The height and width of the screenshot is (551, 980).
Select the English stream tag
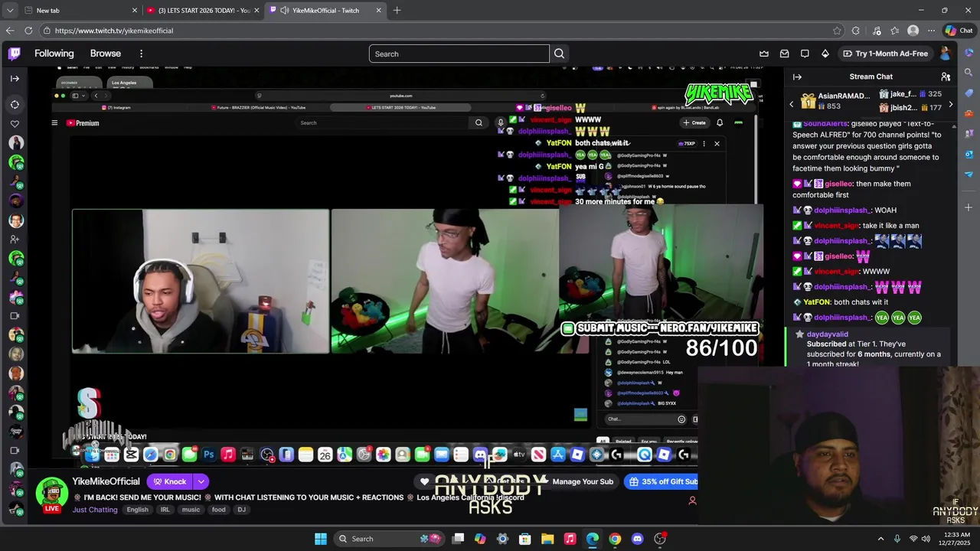click(x=138, y=510)
